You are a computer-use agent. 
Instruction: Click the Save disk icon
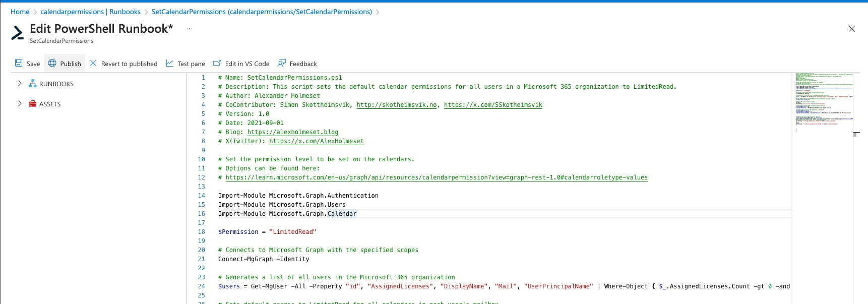pos(19,64)
